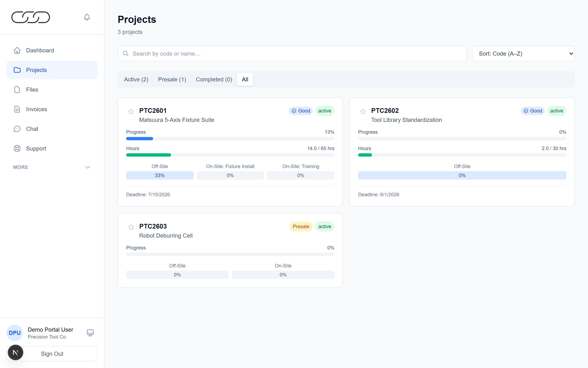Image resolution: width=588 pixels, height=368 pixels.
Task: Click the monitor icon beside Demo Portal User
Action: click(90, 333)
